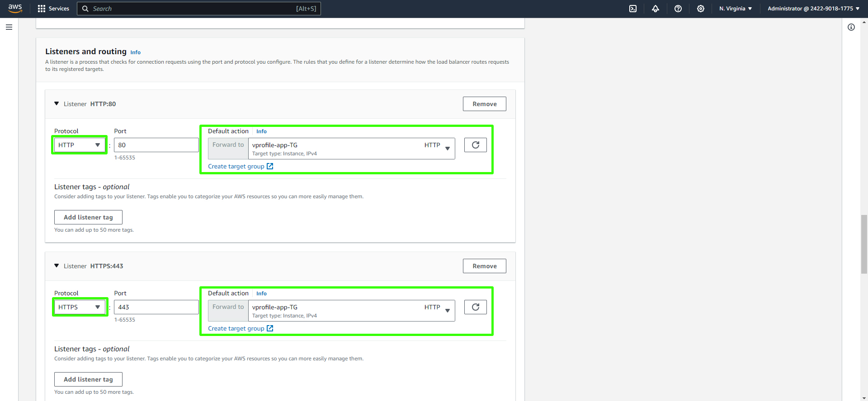Collapse the Listener HTTP:80 section
868x401 pixels.
pyautogui.click(x=57, y=103)
